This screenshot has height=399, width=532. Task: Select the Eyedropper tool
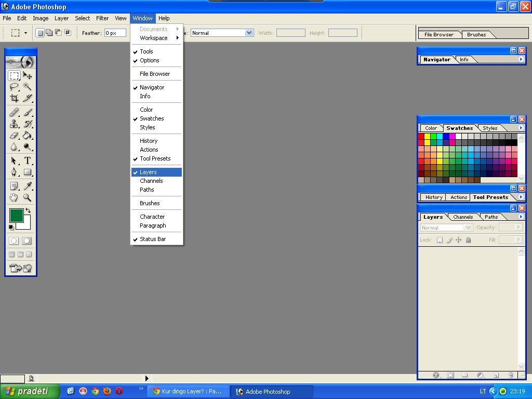(28, 186)
